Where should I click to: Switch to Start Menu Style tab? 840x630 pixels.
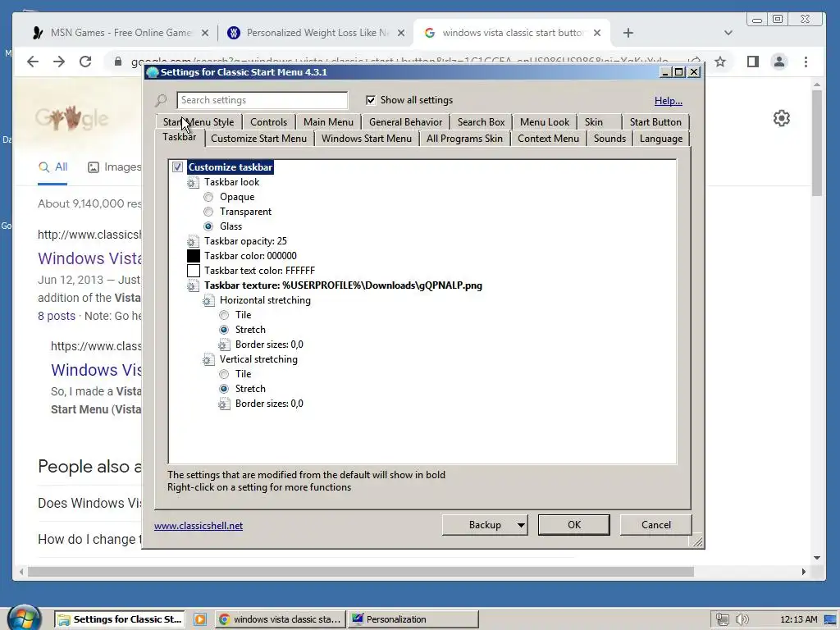coord(199,122)
